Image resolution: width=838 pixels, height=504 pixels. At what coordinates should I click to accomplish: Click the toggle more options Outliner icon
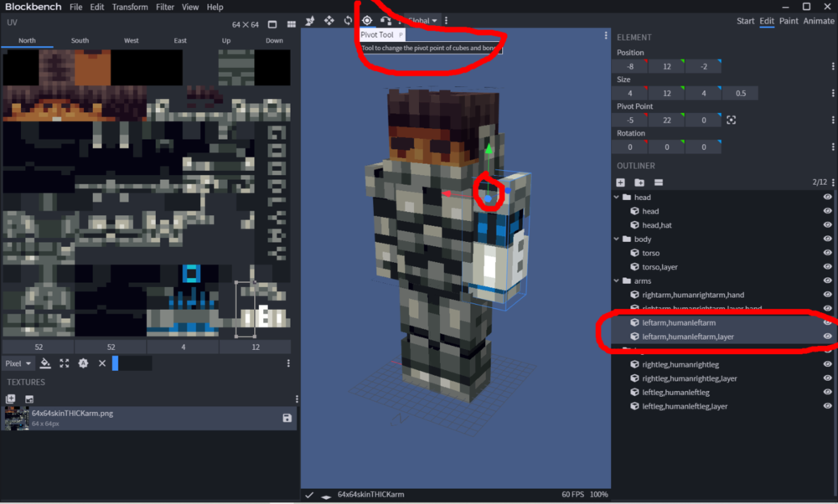(659, 183)
